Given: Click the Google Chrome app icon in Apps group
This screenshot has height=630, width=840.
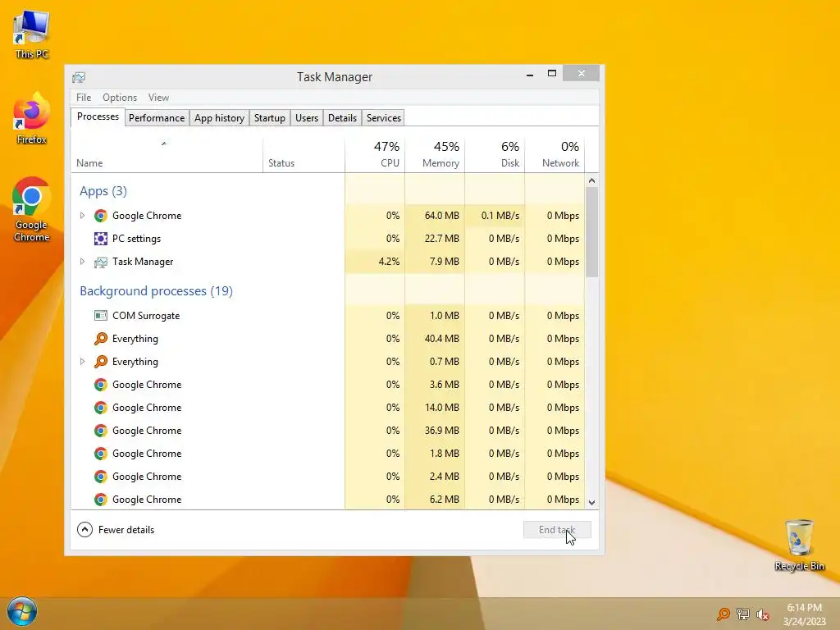Looking at the screenshot, I should point(100,216).
